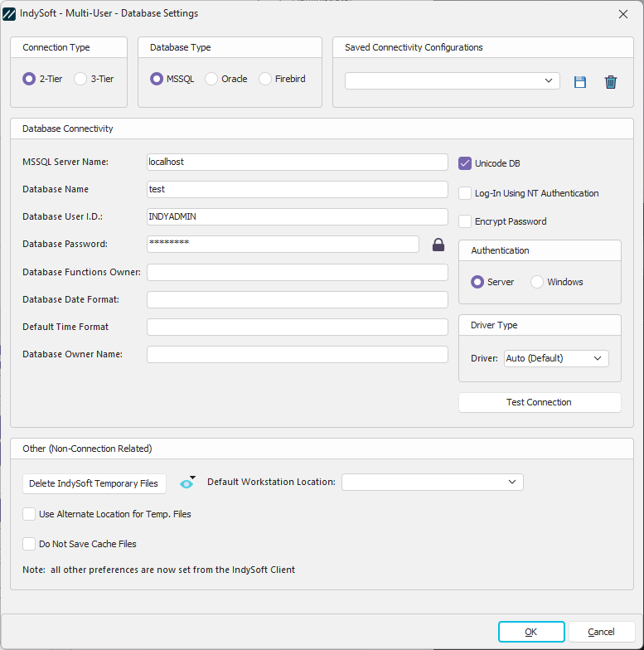Choose Oracle as database type
The image size is (644, 650).
211,79
